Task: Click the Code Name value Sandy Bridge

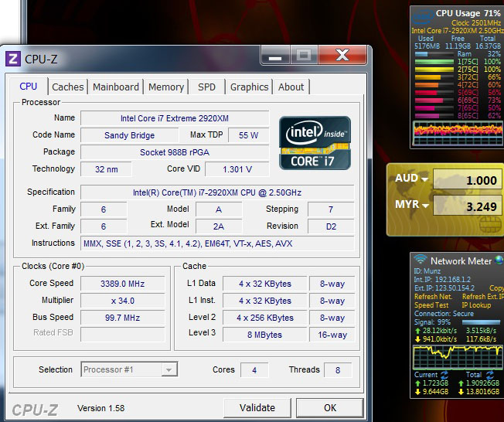Action: (130, 135)
